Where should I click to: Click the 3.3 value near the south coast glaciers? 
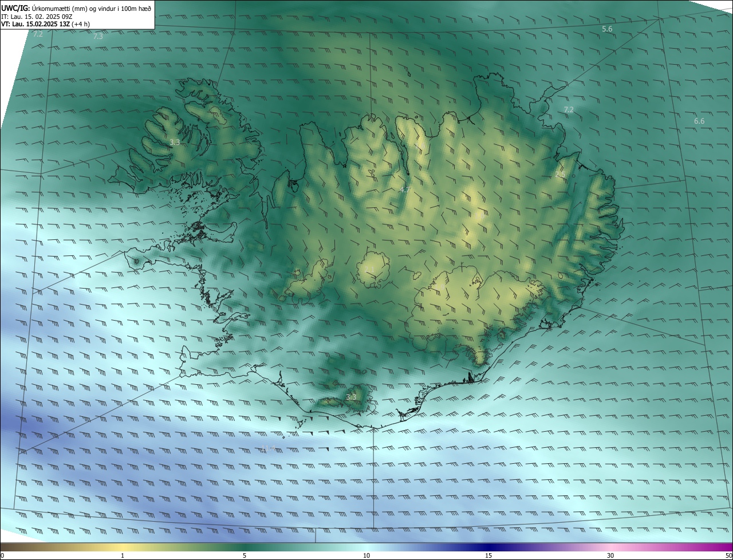[x=351, y=397]
